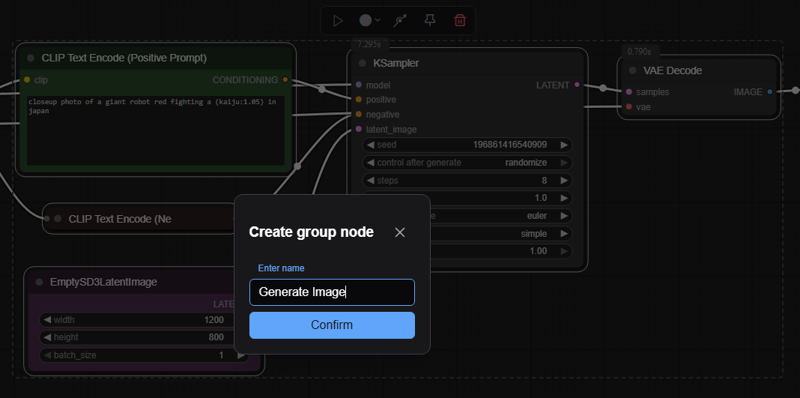800x398 pixels.
Task: Select the VAE Decode node title
Action: point(672,70)
